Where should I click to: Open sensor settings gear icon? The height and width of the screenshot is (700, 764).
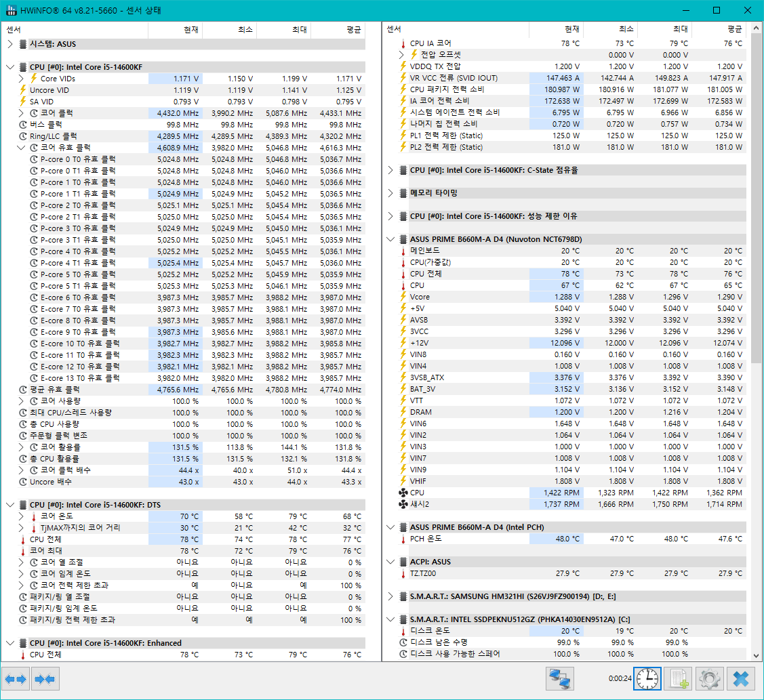click(x=709, y=678)
